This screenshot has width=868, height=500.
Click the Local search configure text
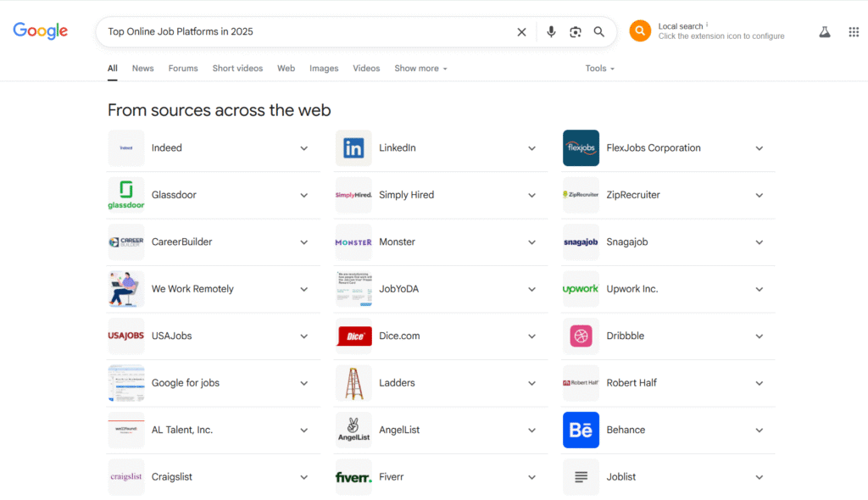point(721,36)
